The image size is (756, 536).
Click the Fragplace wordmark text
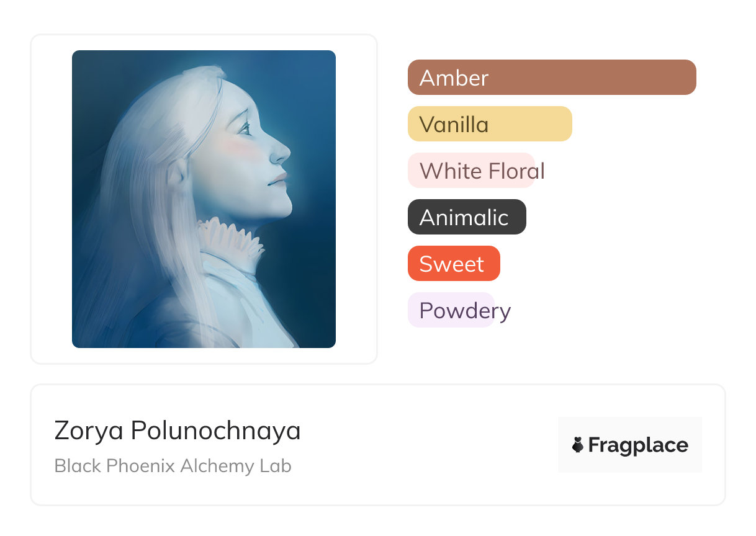click(638, 445)
